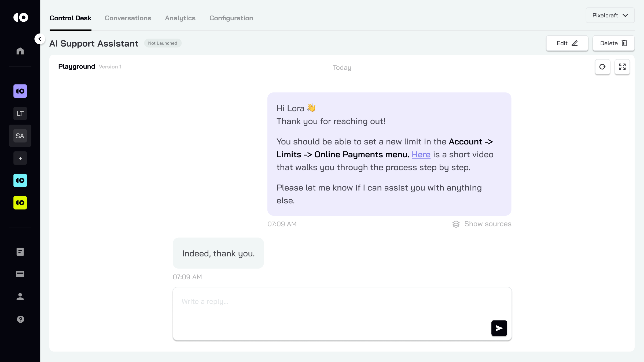Create a new assistant with the plus button
Screen dimensions: 644x362
[x=20, y=158]
